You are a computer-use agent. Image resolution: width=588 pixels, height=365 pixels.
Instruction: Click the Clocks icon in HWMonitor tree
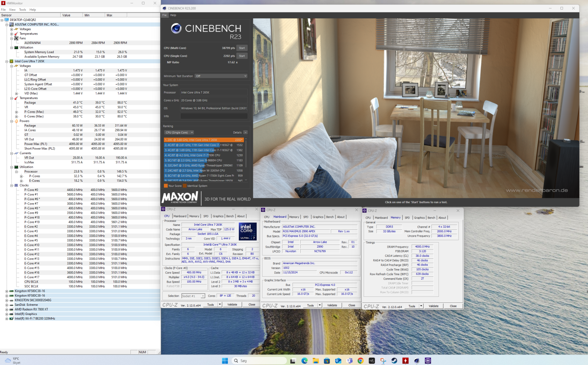pyautogui.click(x=16, y=185)
